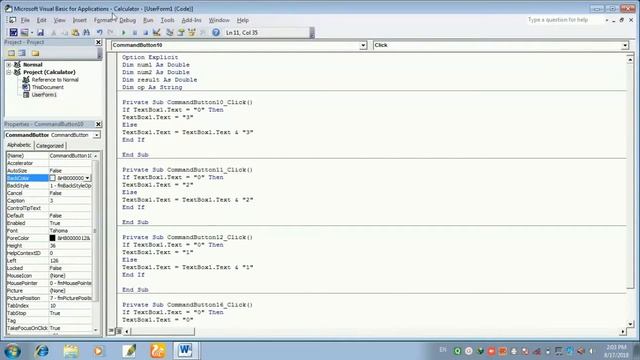Viewport: 640px width, 360px height.
Task: Click the code window scroll-right arrow
Action: pyautogui.click(x=623, y=331)
